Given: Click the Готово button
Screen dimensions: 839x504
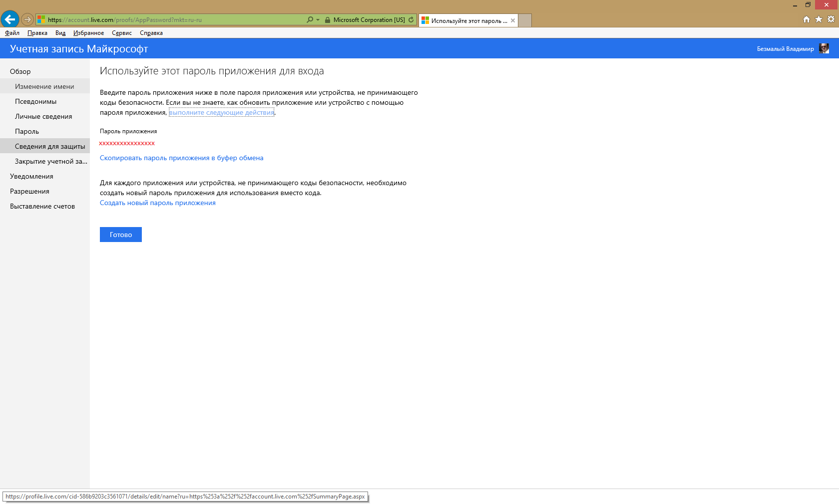Looking at the screenshot, I should [x=121, y=235].
